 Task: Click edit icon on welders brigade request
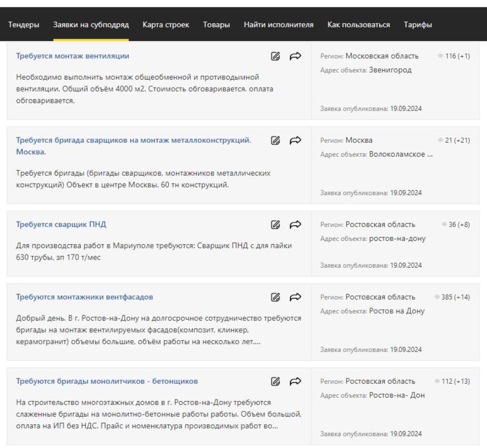click(275, 140)
